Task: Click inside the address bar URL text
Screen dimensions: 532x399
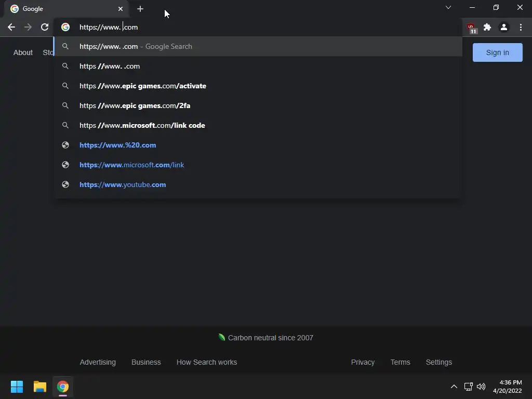Action: pos(109,27)
